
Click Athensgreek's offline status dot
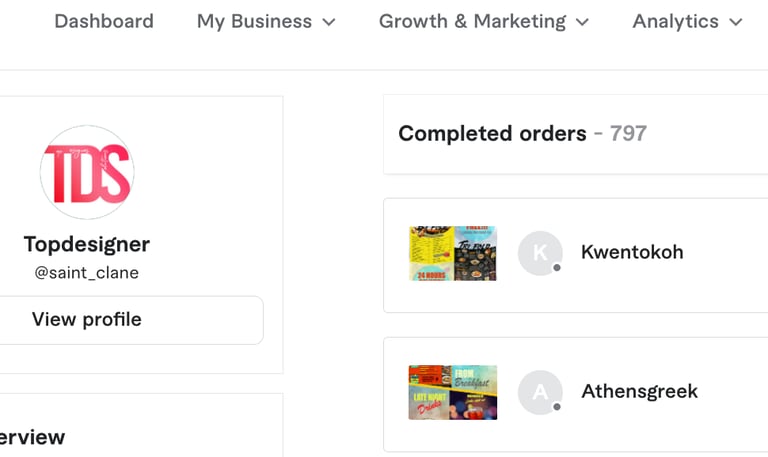coord(557,407)
